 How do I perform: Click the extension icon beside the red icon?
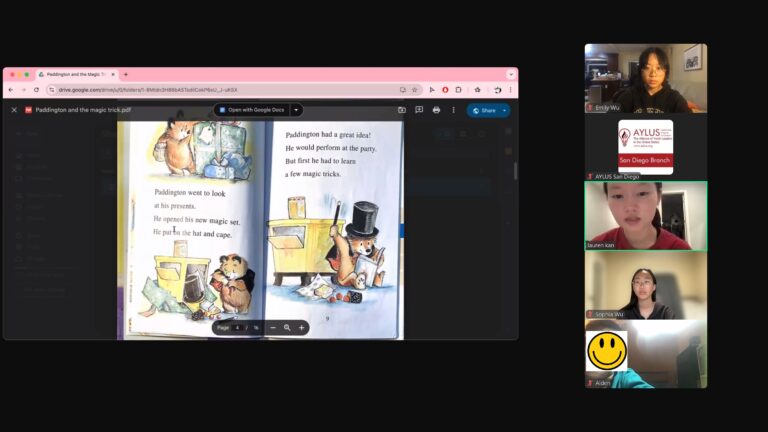point(458,90)
